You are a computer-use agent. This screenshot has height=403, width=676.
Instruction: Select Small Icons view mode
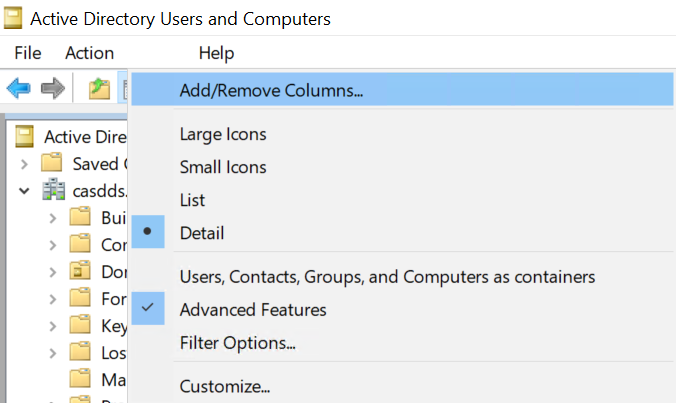402,167
